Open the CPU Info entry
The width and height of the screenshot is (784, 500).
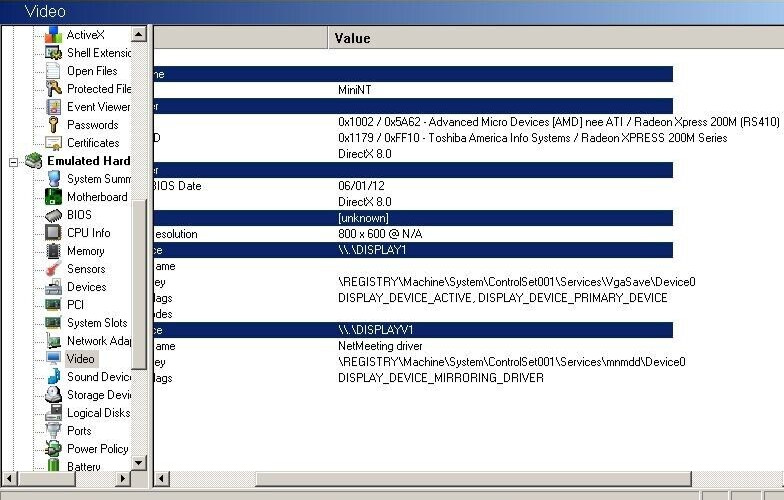point(88,232)
